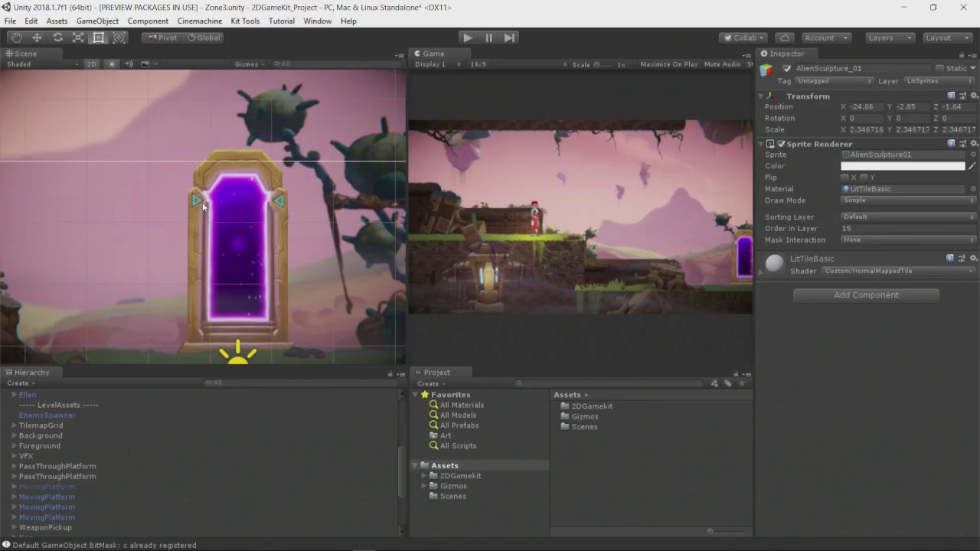980x551 pixels.
Task: Open Collab from the top toolbar
Action: (742, 37)
